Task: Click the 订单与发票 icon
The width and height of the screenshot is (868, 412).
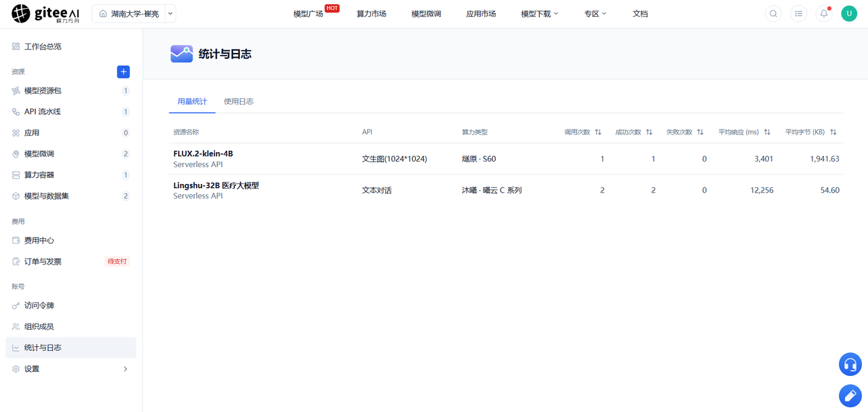Action: click(16, 261)
